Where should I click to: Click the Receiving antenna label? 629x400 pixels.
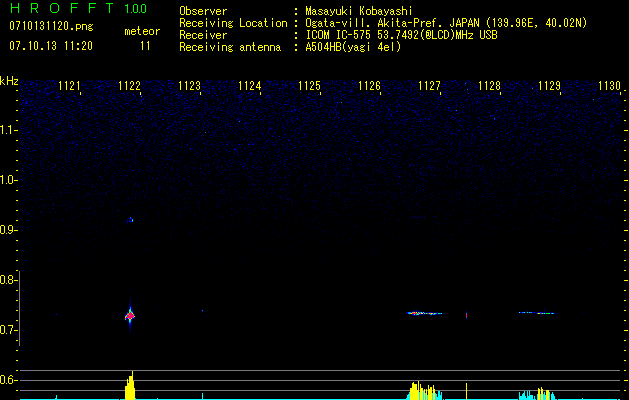point(230,47)
